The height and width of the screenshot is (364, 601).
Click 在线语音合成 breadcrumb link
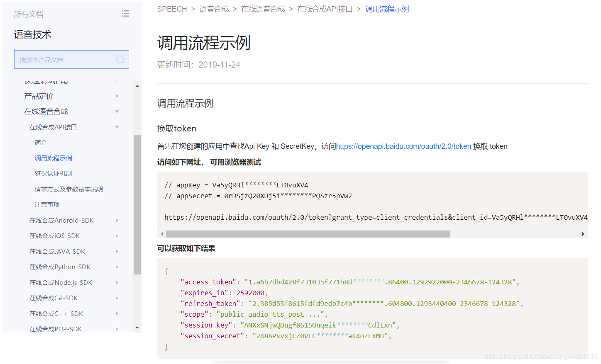[263, 9]
